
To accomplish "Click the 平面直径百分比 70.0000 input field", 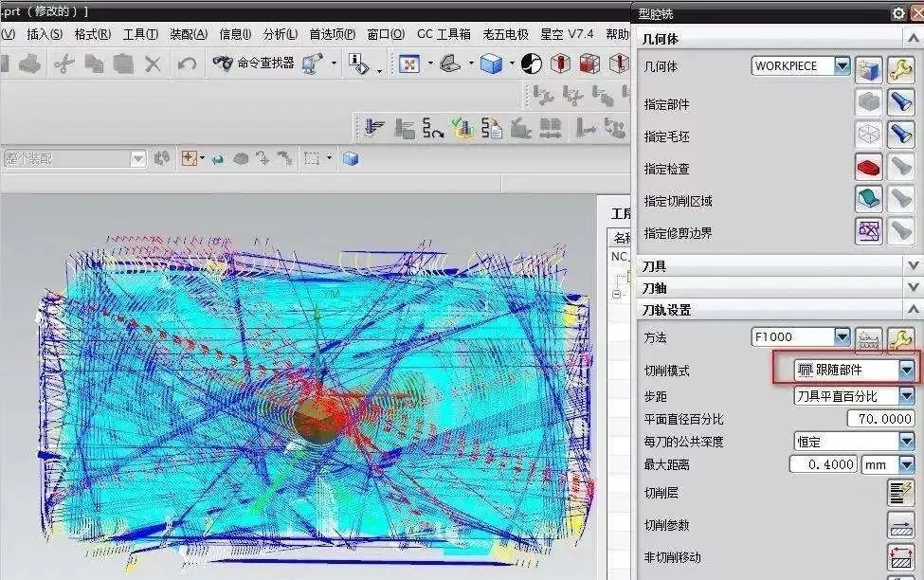I will tap(881, 419).
